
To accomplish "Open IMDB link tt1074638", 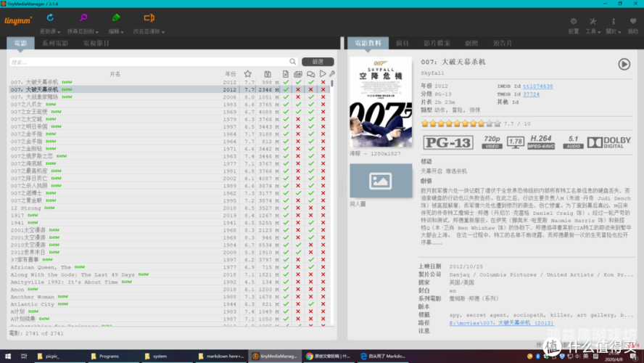I will 537,86.
